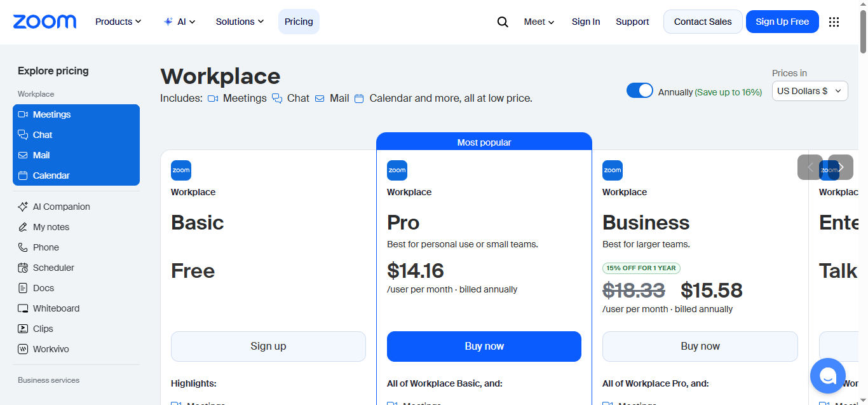Image resolution: width=868 pixels, height=405 pixels.
Task: Click the Zoom logo in the header
Action: click(x=44, y=22)
